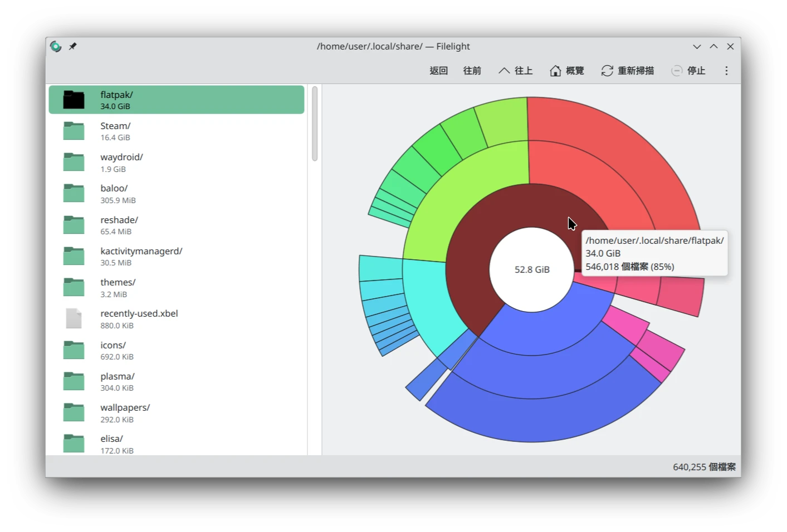This screenshot has width=787, height=532.
Task: Toggle the pin window icon
Action: pyautogui.click(x=72, y=47)
